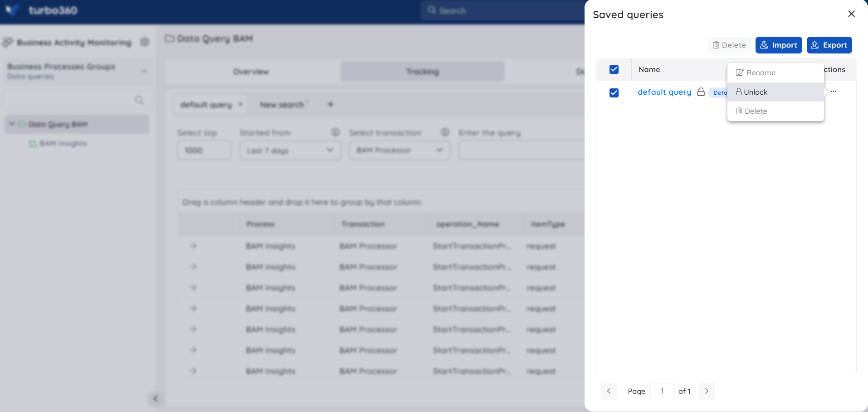Click the Name column header
The width and height of the screenshot is (868, 412).
(649, 69)
